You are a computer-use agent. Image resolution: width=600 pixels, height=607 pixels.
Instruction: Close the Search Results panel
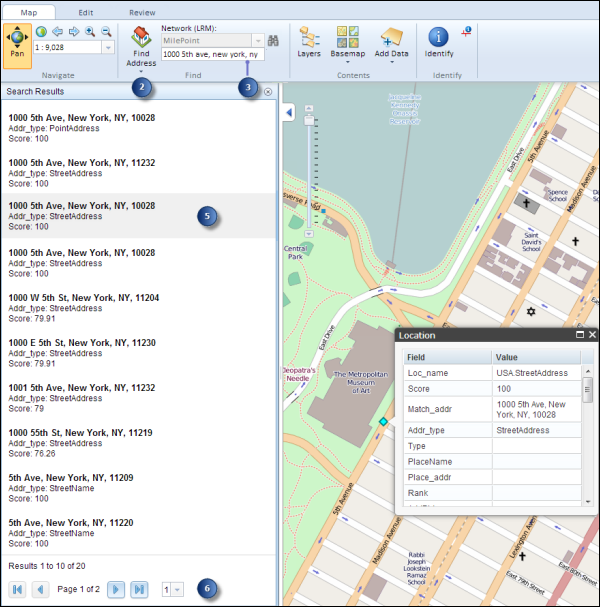pyautogui.click(x=268, y=91)
